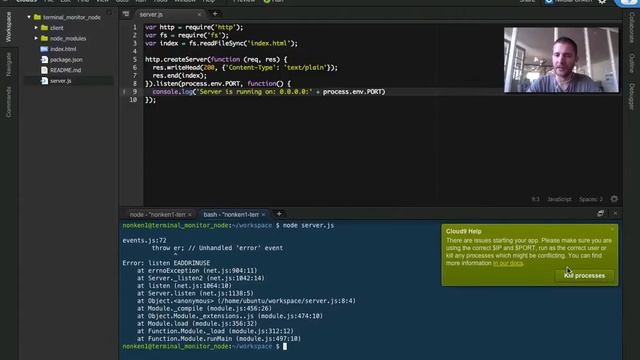Open the JavaScript syntax mode selector
The height and width of the screenshot is (360, 640).
pos(559,199)
